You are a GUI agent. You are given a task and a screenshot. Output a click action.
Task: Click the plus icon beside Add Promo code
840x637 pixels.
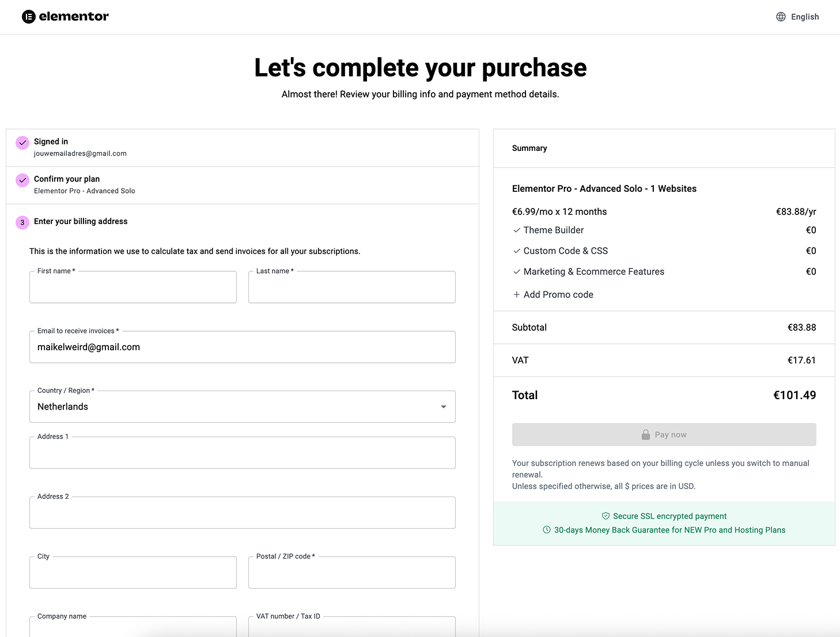click(516, 294)
